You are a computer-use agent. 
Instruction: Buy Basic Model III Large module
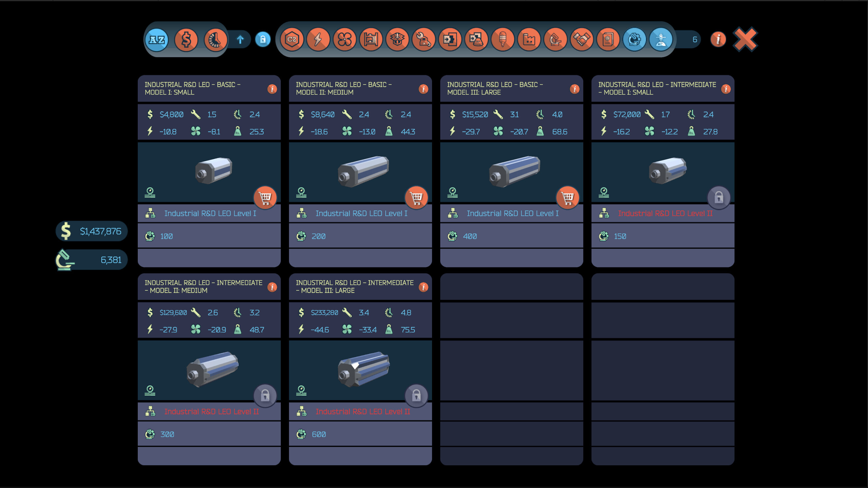[568, 198]
